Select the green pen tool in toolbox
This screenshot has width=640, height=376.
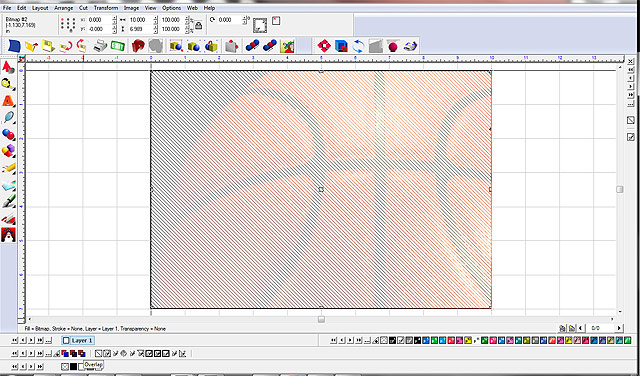[8, 202]
